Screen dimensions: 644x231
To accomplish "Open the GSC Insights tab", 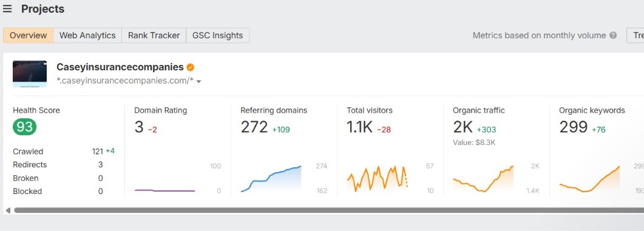I will pos(218,35).
